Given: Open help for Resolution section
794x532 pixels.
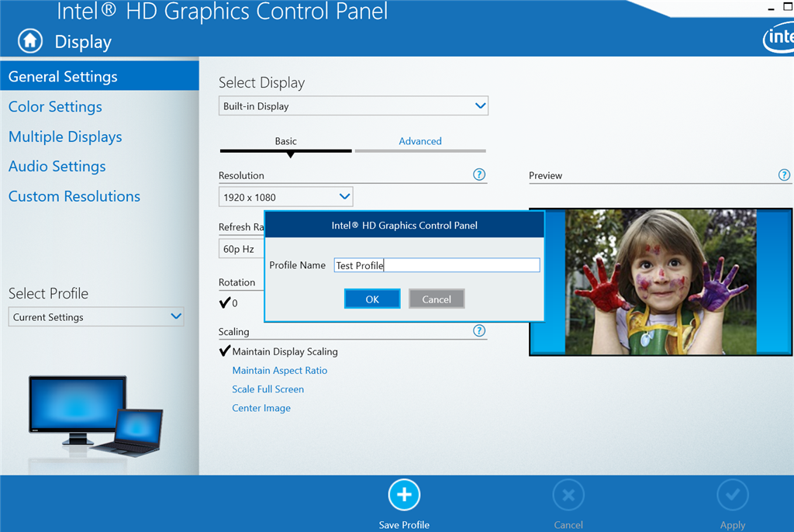Looking at the screenshot, I should click(x=479, y=174).
